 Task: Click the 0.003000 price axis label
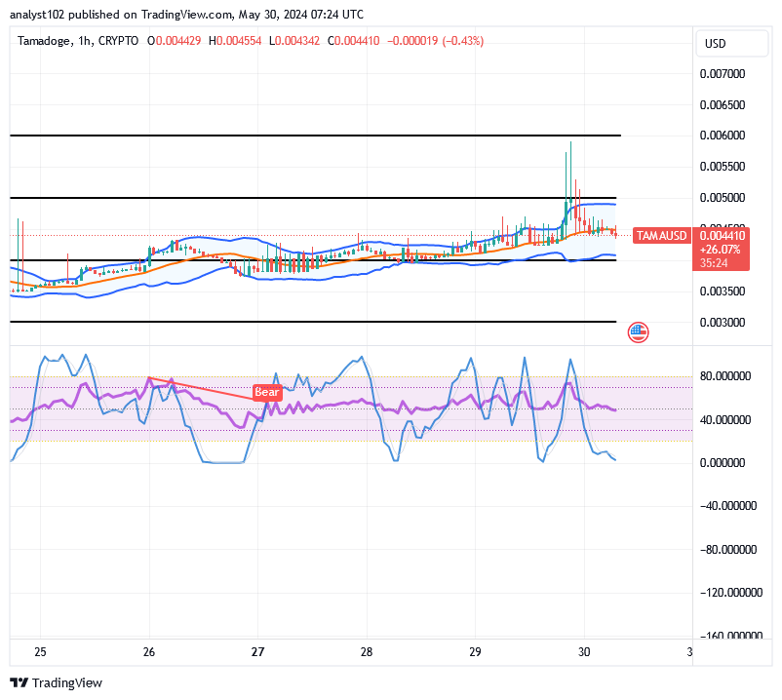tap(723, 322)
